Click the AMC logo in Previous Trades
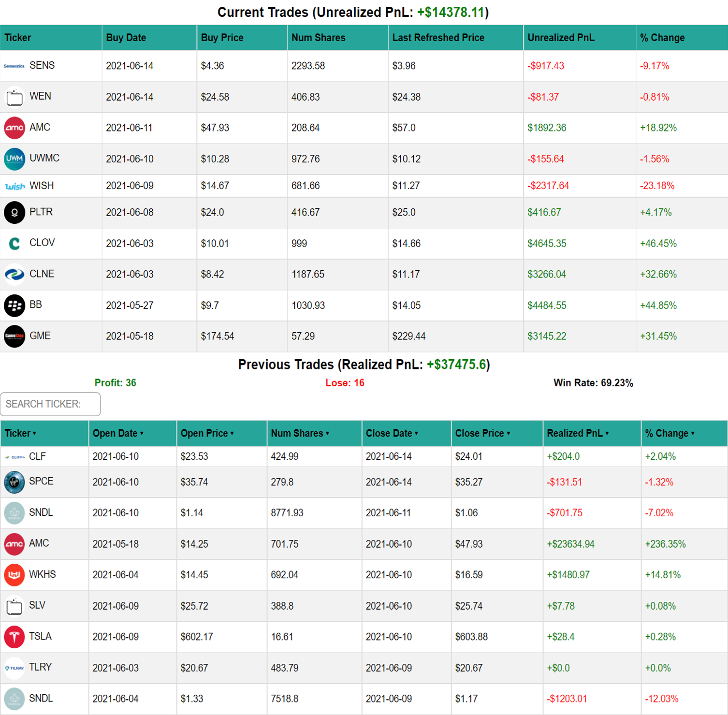 point(15,544)
